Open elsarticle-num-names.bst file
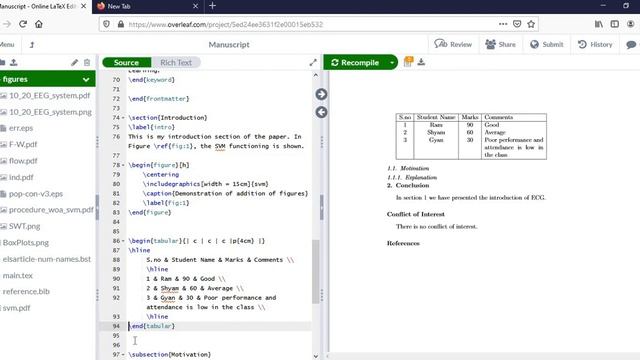640x360 pixels. click(48, 259)
